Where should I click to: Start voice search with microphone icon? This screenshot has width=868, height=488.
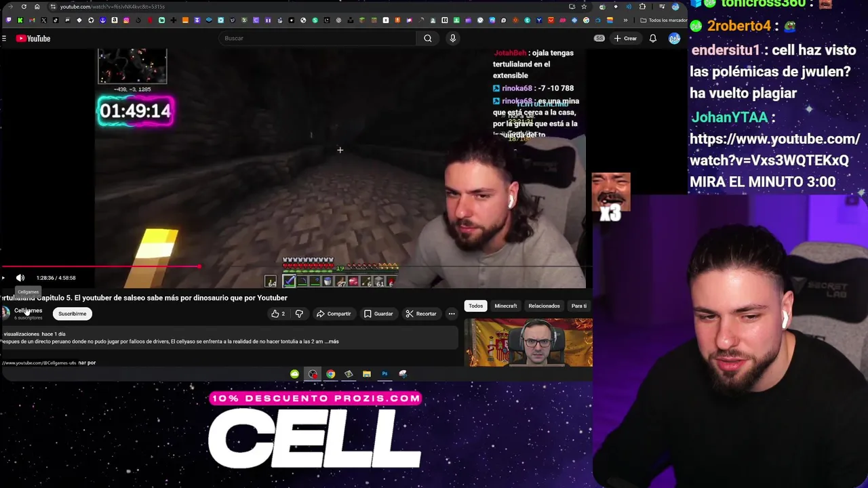click(x=453, y=38)
